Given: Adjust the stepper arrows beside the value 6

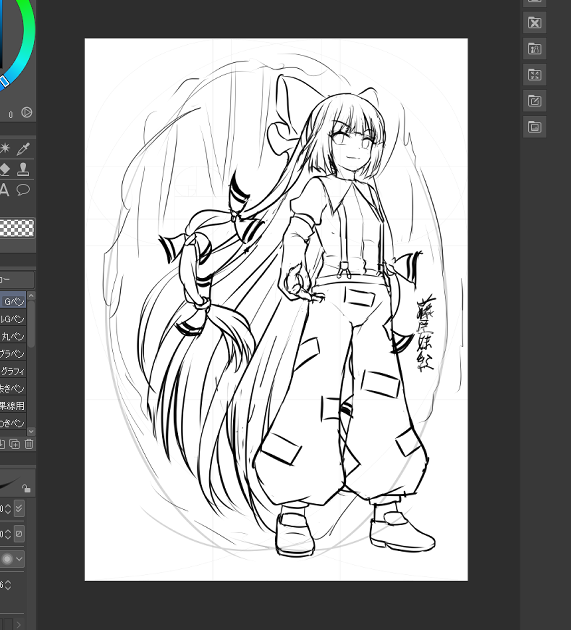Looking at the screenshot, I should (8, 585).
